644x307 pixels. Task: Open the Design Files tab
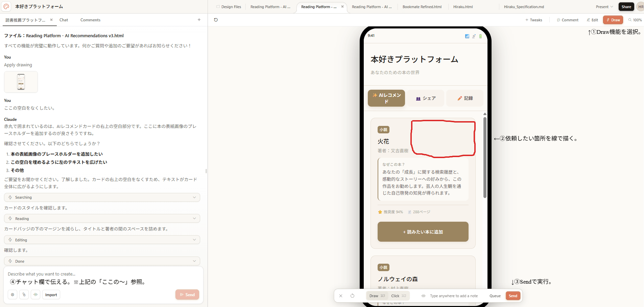[x=229, y=7]
